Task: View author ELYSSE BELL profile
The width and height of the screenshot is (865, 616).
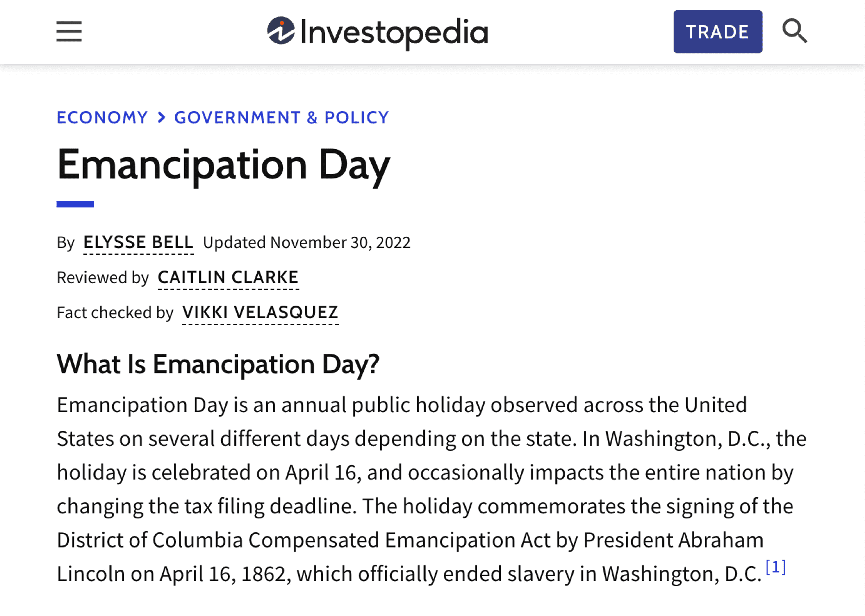Action: click(x=138, y=243)
